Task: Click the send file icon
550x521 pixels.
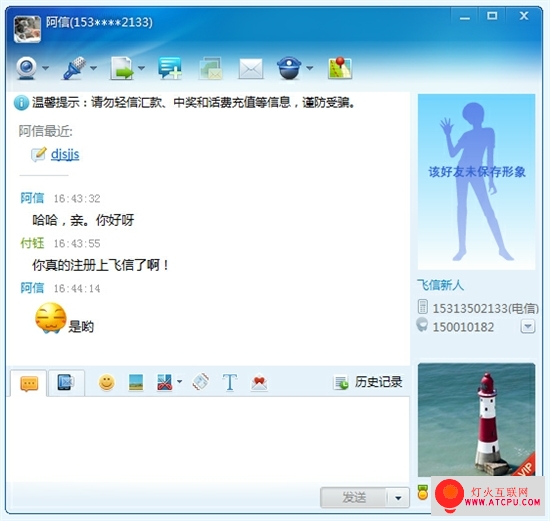Action: pyautogui.click(x=122, y=68)
